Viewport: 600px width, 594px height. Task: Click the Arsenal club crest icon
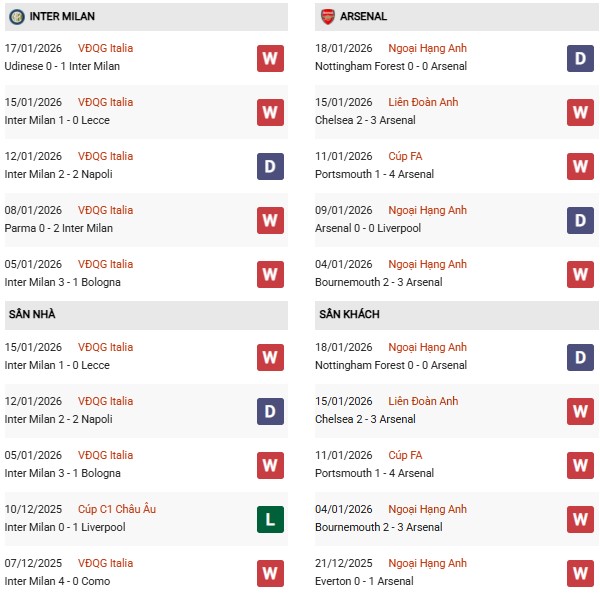click(x=327, y=17)
